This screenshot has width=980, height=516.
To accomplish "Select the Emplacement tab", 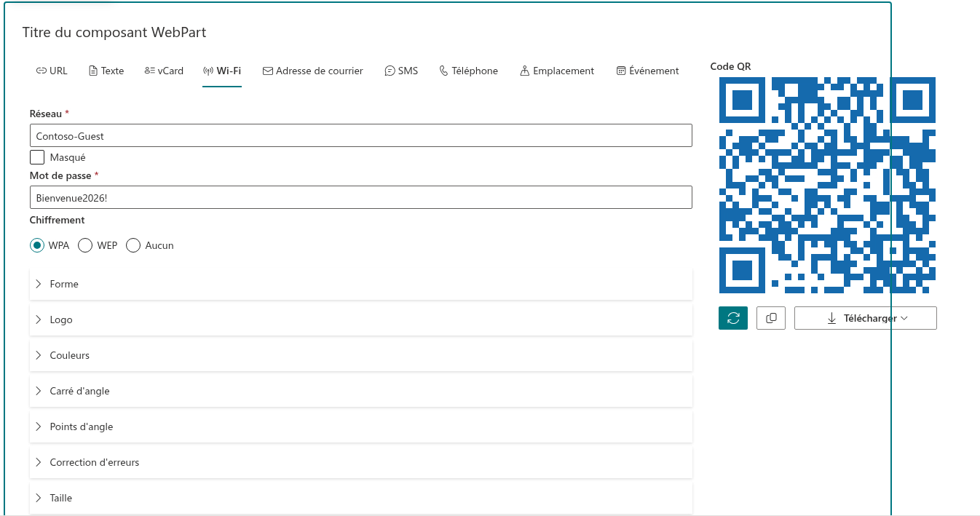I will [x=557, y=71].
